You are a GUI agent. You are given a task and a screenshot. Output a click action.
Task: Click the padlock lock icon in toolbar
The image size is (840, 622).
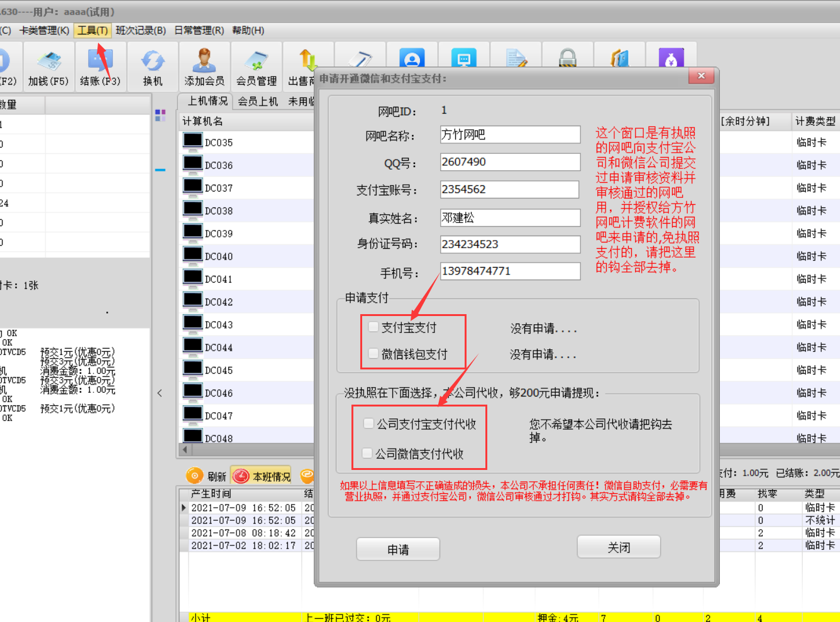[568, 58]
